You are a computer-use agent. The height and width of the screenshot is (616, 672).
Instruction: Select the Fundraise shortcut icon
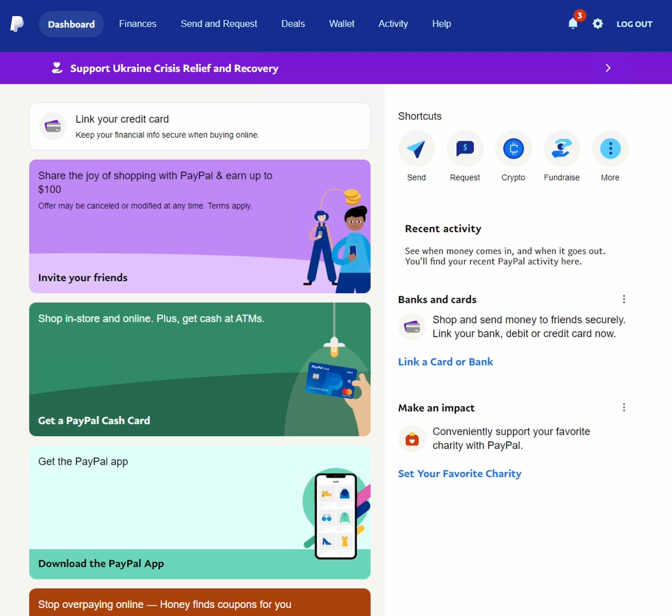561,149
